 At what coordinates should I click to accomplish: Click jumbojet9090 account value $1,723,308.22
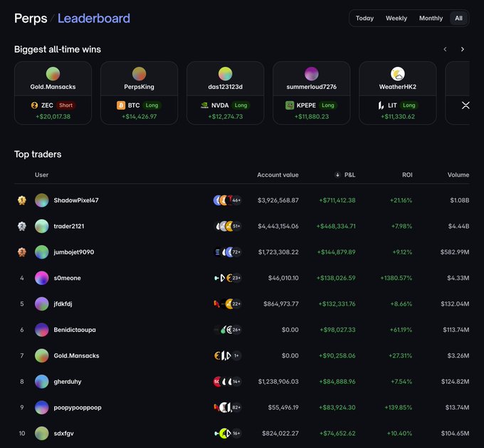pos(278,252)
